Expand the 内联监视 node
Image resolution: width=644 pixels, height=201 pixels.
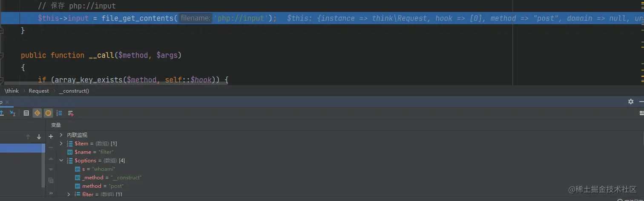(x=61, y=135)
